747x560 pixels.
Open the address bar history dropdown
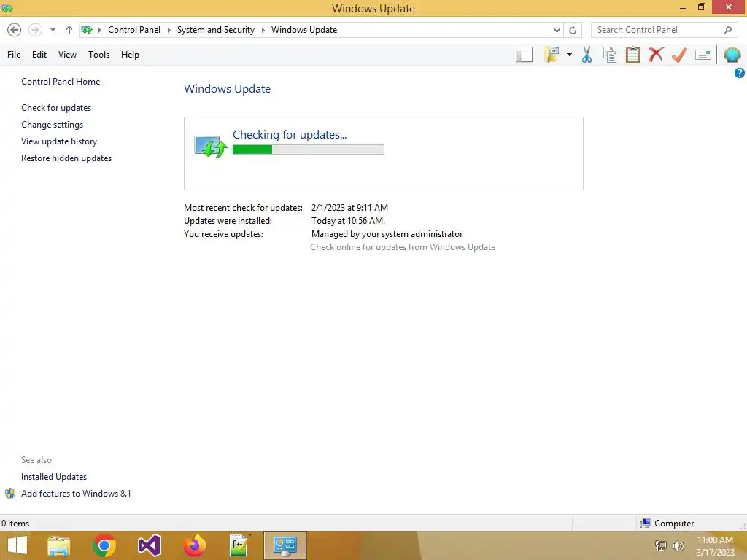[x=557, y=30]
